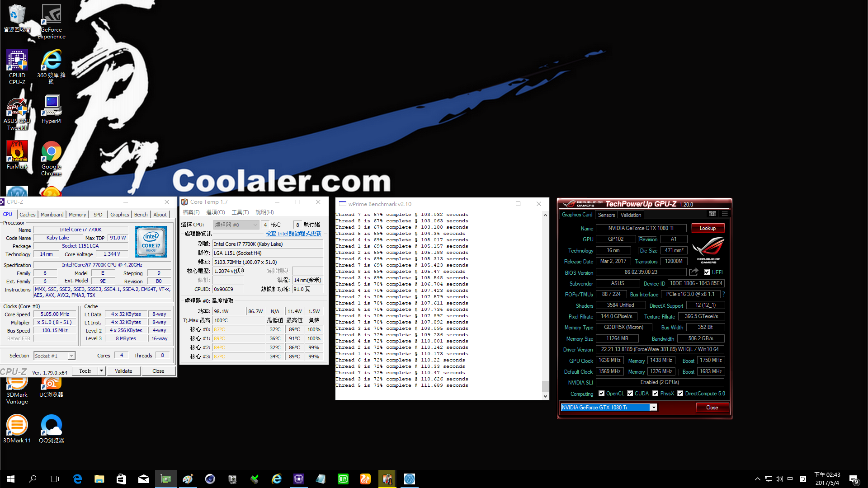The width and height of the screenshot is (868, 488).
Task: Toggle the UEFI checkbox in GPU-Z
Action: [x=707, y=272]
